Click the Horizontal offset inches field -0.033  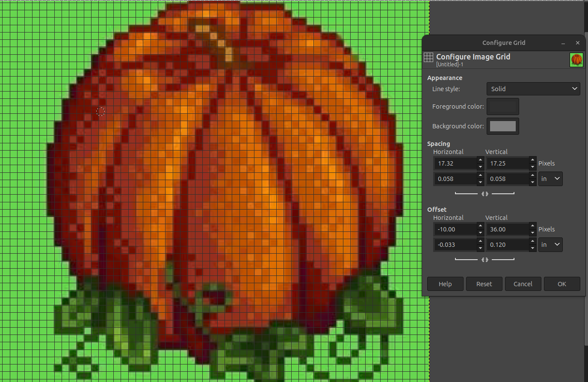pyautogui.click(x=455, y=245)
